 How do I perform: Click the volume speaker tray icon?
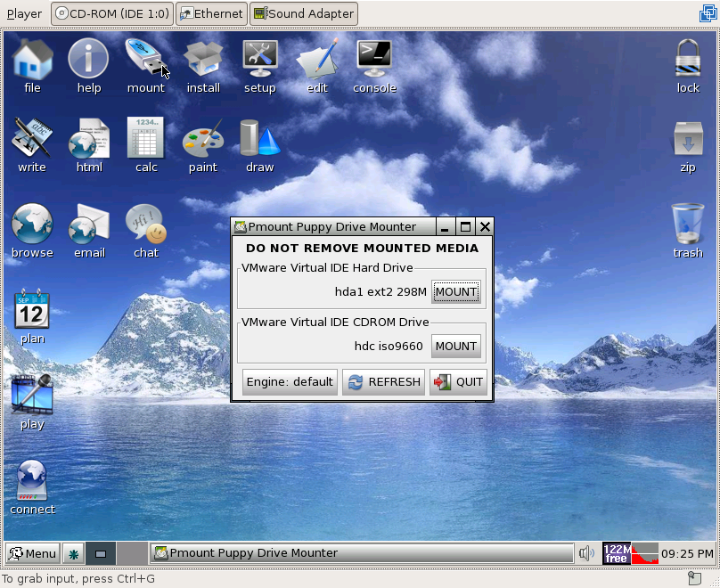[586, 553]
